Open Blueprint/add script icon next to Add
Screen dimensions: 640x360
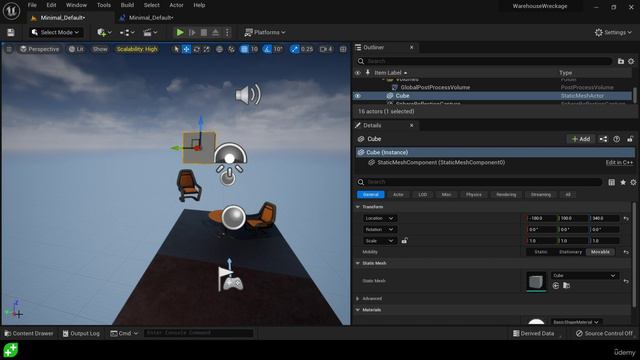[x=603, y=139]
